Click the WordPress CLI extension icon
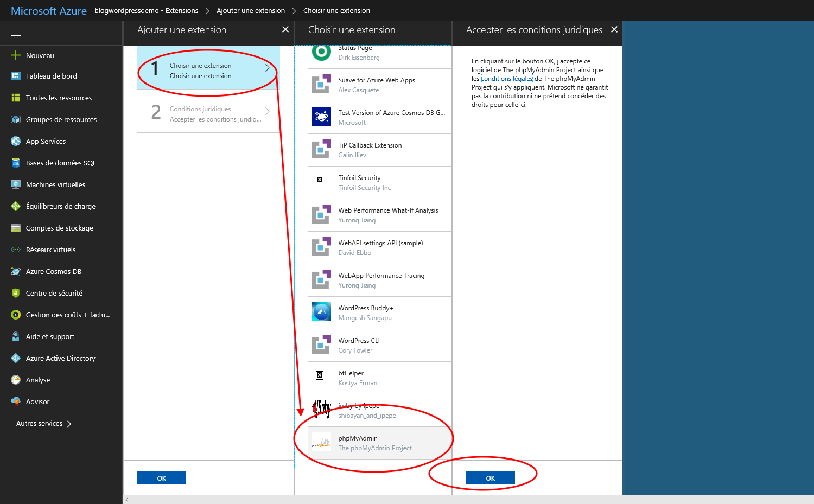 [x=321, y=344]
